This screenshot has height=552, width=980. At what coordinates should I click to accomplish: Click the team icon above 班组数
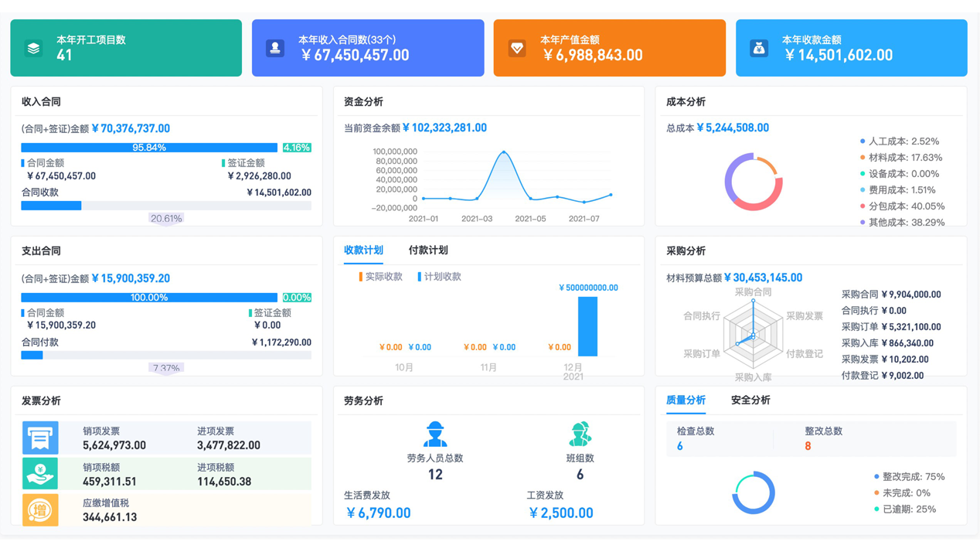click(x=580, y=434)
